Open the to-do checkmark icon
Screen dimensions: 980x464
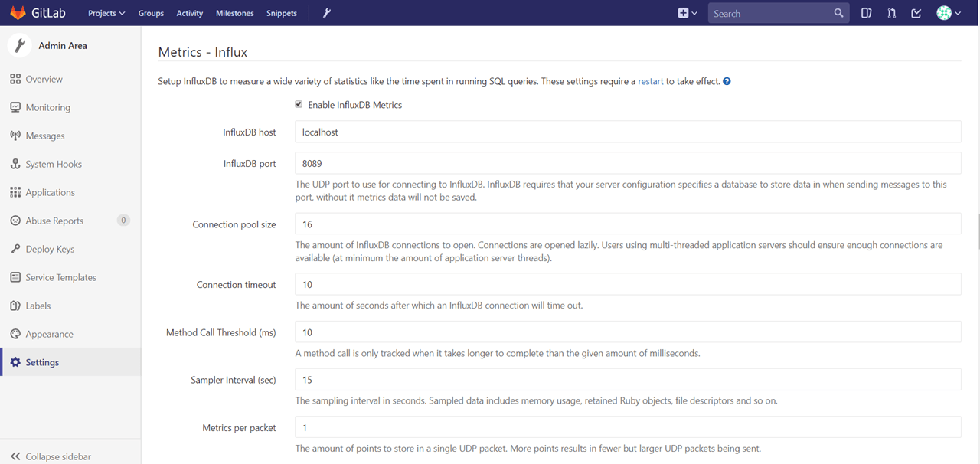tap(916, 13)
